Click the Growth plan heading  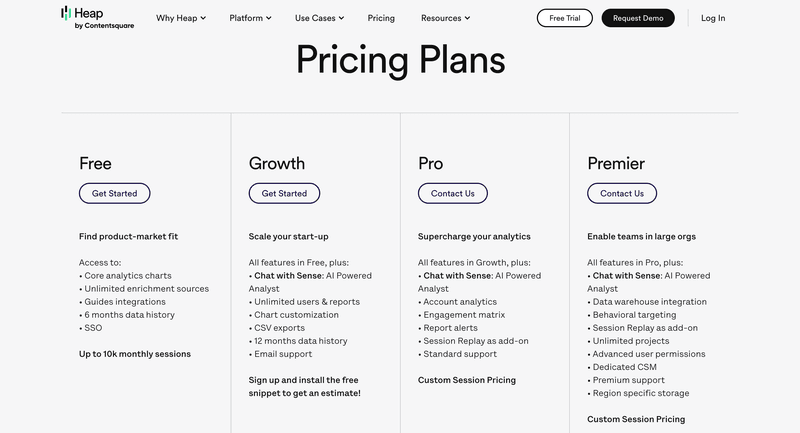(x=277, y=163)
